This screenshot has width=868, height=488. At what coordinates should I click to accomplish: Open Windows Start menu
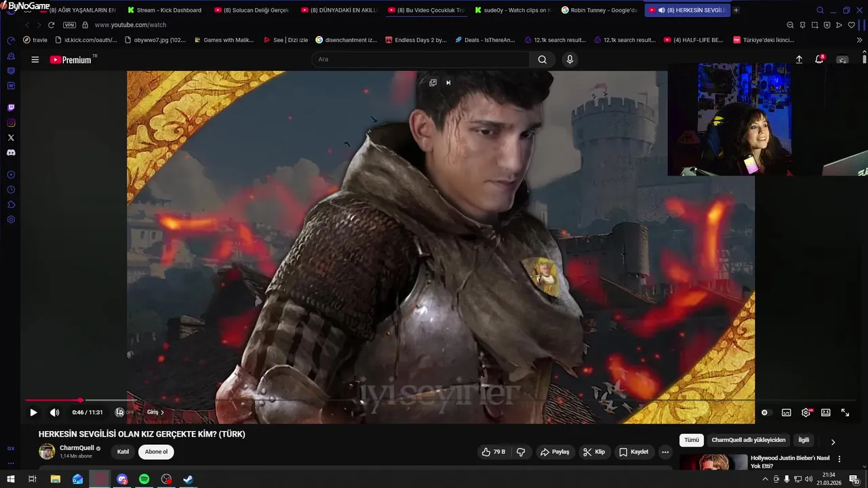9,479
